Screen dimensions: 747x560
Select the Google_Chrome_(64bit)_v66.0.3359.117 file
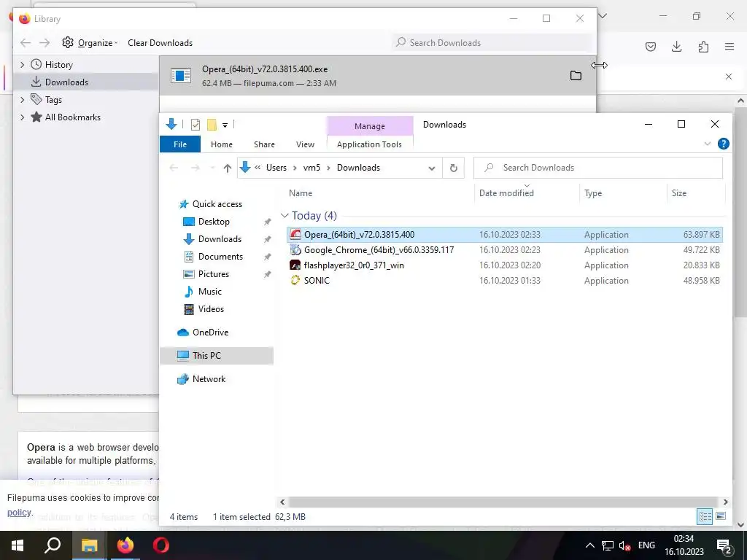(505, 250)
